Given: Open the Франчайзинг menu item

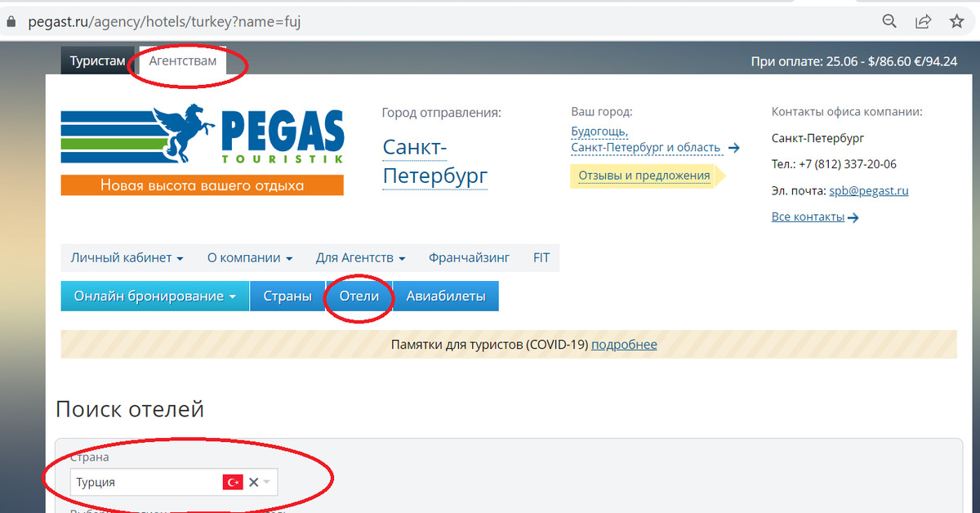Looking at the screenshot, I should point(469,257).
